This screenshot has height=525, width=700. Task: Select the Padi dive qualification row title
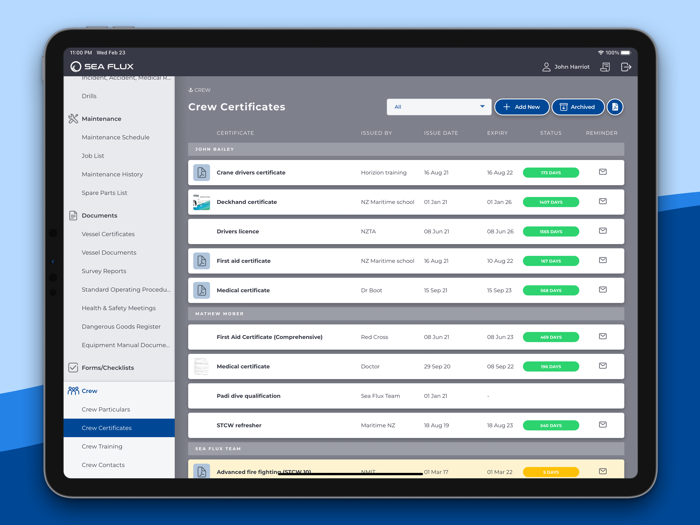pyautogui.click(x=248, y=396)
